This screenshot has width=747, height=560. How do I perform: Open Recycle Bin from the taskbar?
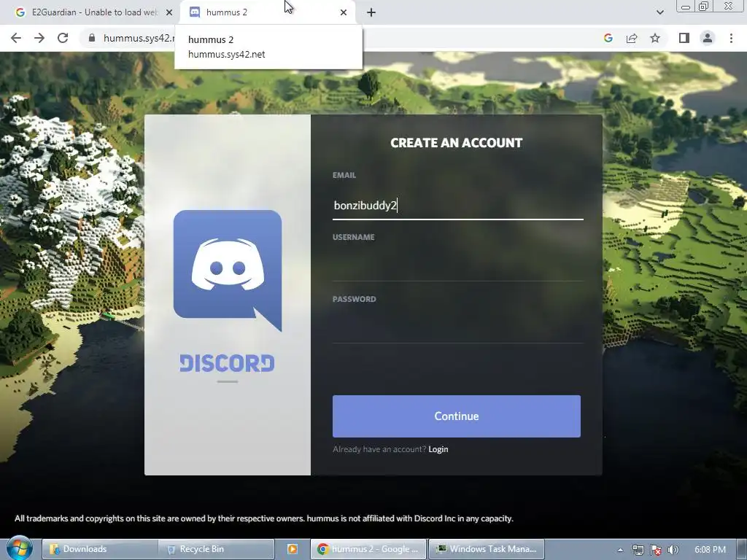click(217, 549)
